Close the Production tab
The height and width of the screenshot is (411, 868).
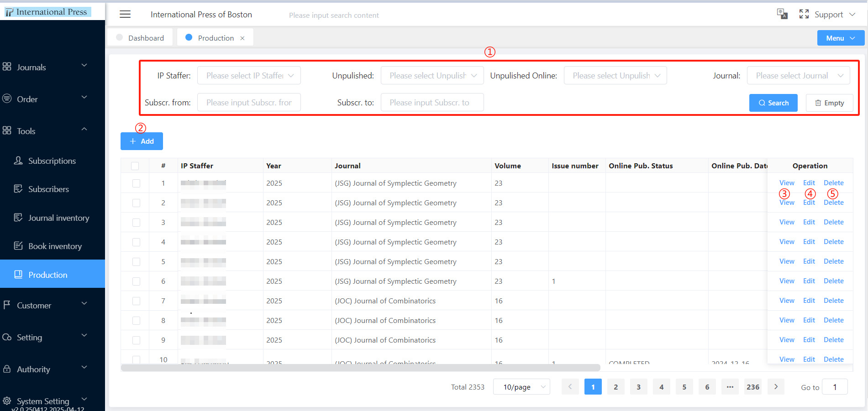pyautogui.click(x=242, y=38)
